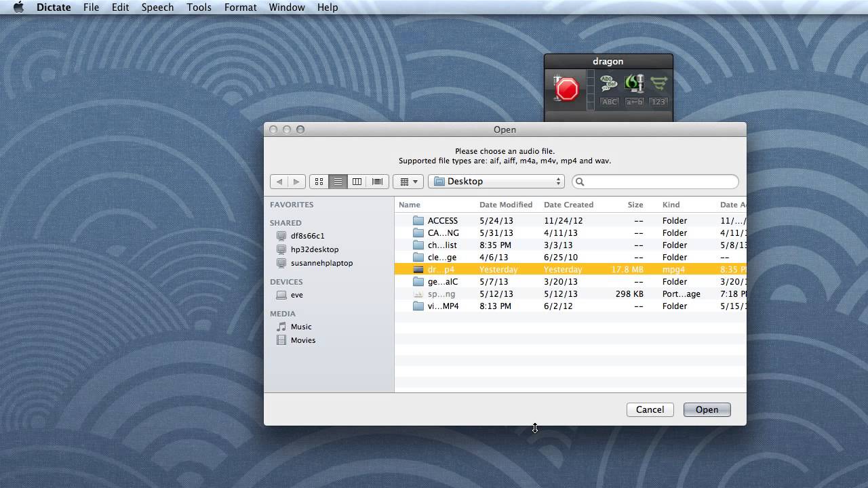The image size is (868, 488).
Task: Click the green arrows icon in dragon
Action: pos(658,83)
